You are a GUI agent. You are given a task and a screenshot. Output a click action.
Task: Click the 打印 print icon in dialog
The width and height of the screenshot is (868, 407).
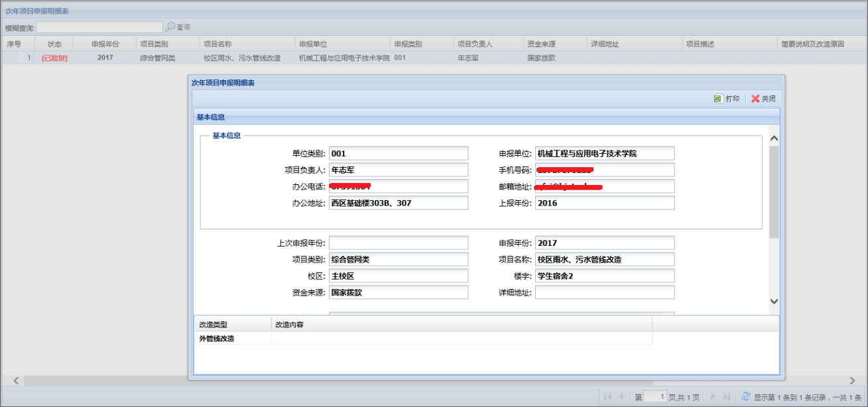[x=717, y=99]
